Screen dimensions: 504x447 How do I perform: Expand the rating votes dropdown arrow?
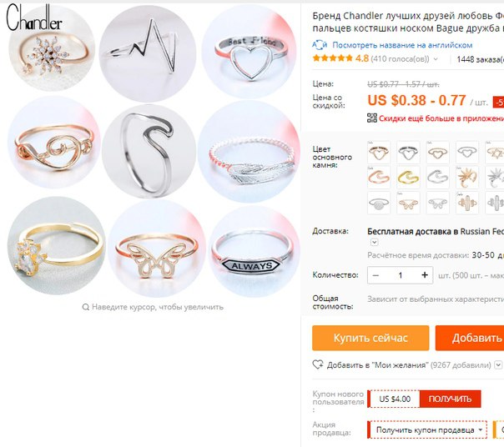pos(436,59)
